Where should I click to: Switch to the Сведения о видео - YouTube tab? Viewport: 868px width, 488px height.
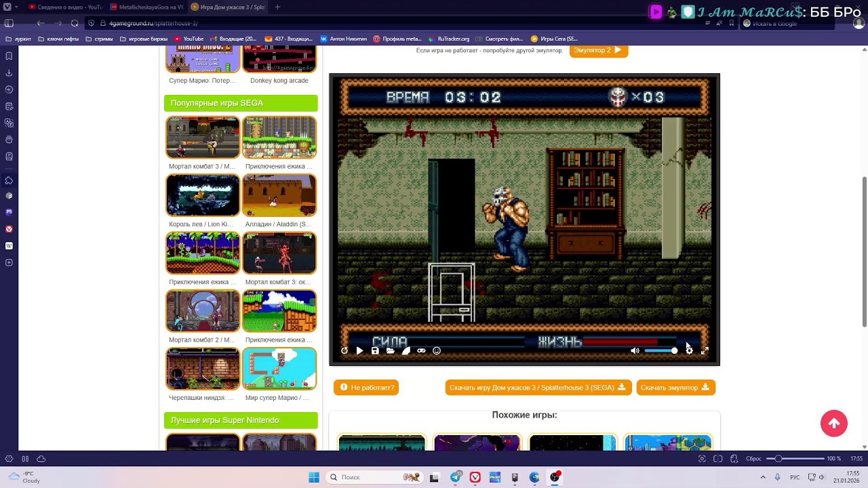(x=66, y=7)
